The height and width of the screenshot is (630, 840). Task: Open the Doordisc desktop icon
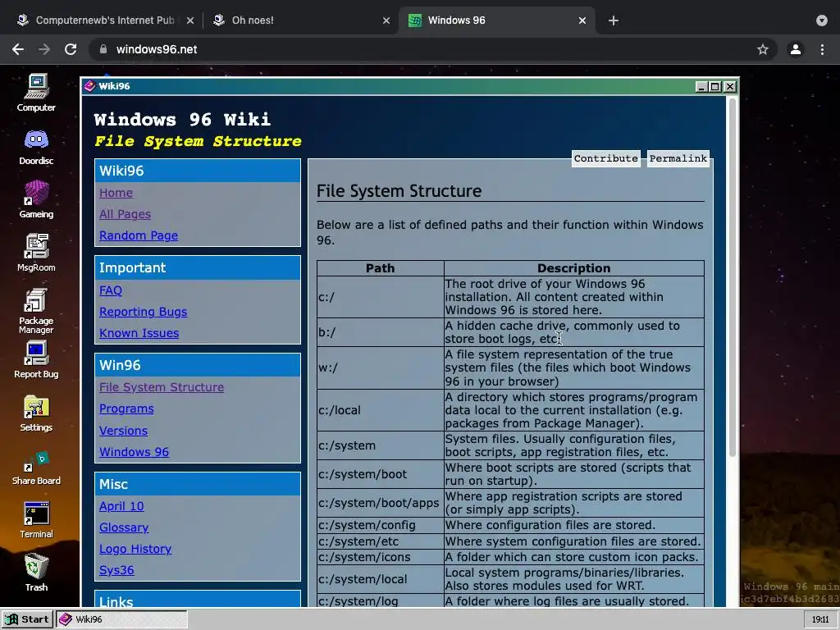point(36,146)
